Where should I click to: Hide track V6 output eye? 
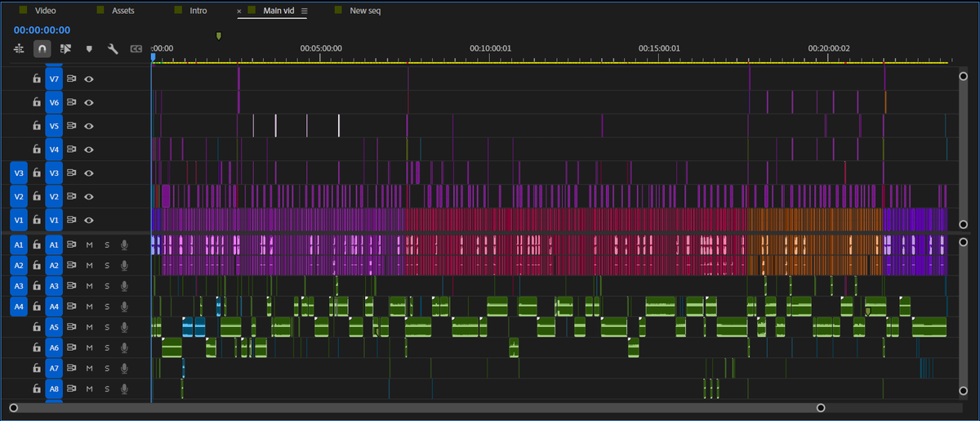(89, 102)
